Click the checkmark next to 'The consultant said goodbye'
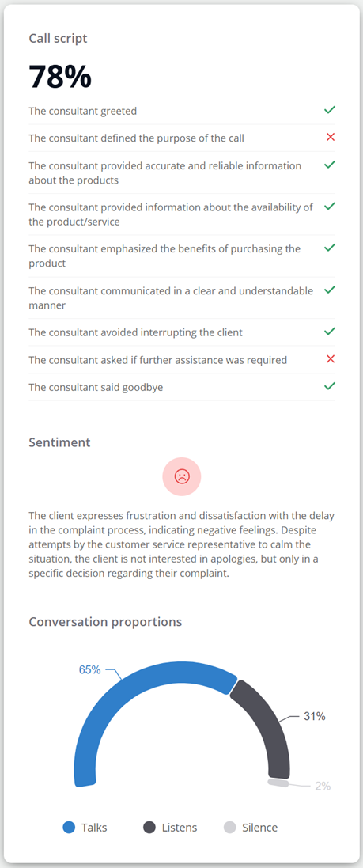Image resolution: width=363 pixels, height=868 pixels. pyautogui.click(x=330, y=386)
